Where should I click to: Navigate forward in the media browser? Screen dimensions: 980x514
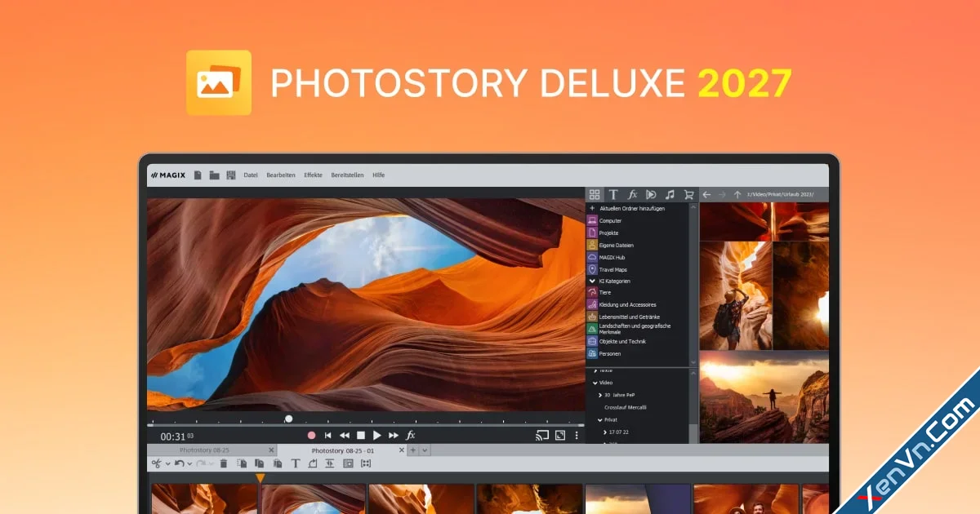pyautogui.click(x=722, y=194)
